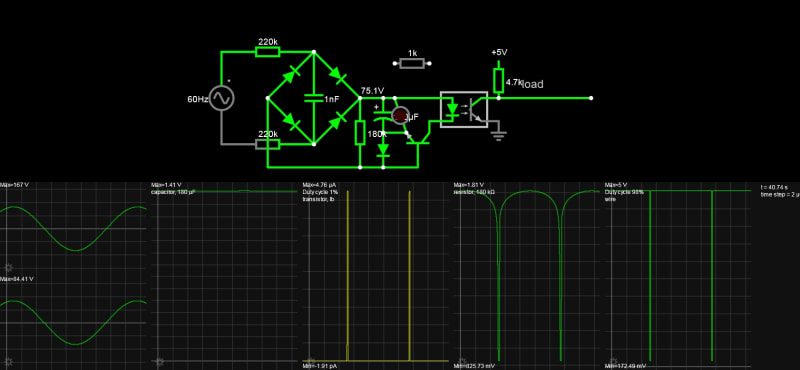
Task: Click the 'Duty cycle 98%' scope text
Action: tap(624, 192)
